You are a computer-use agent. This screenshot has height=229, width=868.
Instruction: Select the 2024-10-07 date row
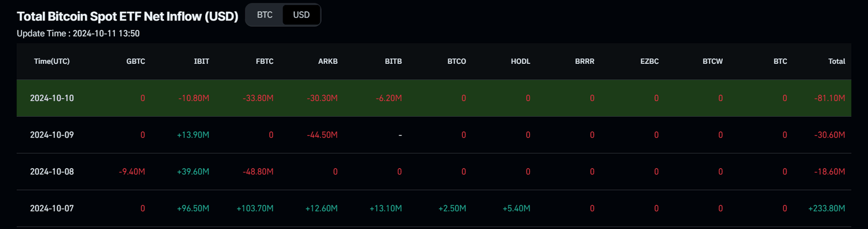tap(52, 208)
